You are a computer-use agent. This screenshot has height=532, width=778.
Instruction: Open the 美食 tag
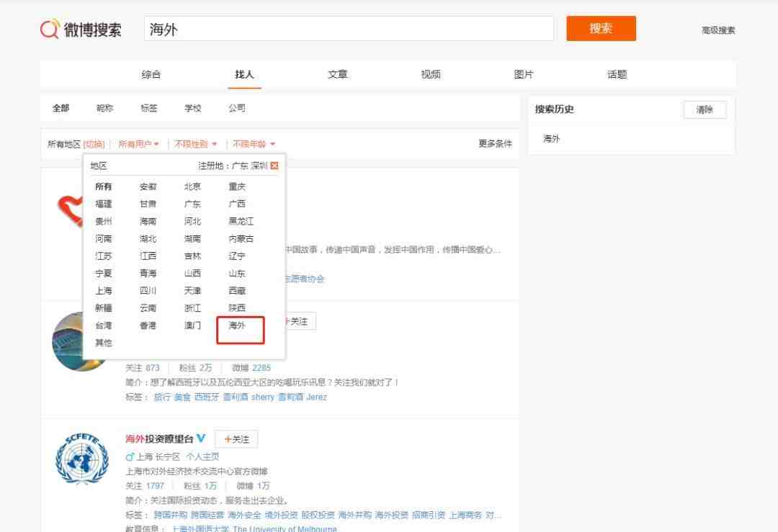(x=182, y=397)
